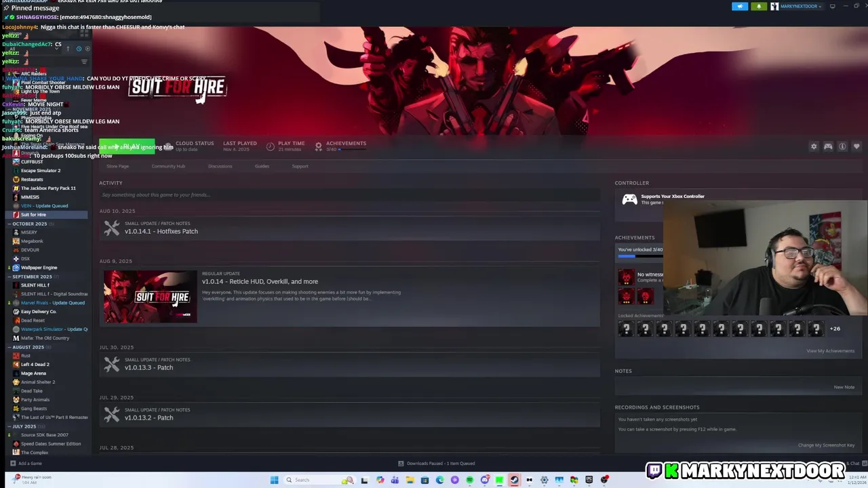Image resolution: width=868 pixels, height=488 pixels.
Task: Open File Explorer from the taskbar
Action: pos(410,480)
